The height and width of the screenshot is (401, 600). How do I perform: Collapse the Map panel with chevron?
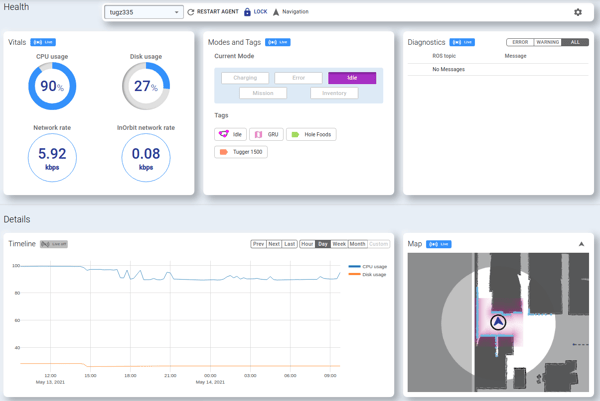click(581, 244)
